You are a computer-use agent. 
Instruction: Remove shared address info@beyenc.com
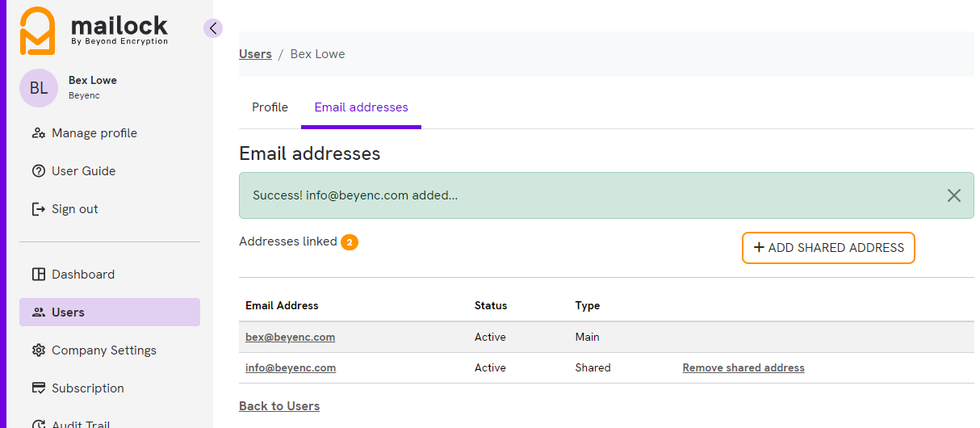click(x=743, y=368)
